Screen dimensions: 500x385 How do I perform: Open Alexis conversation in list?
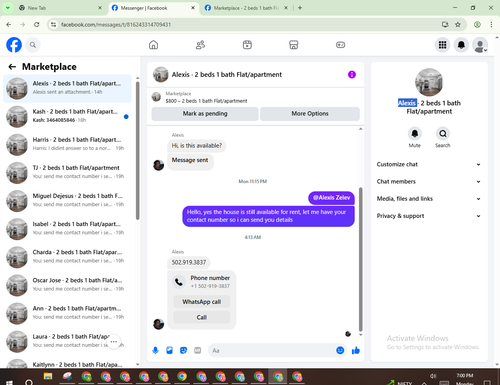point(67,88)
